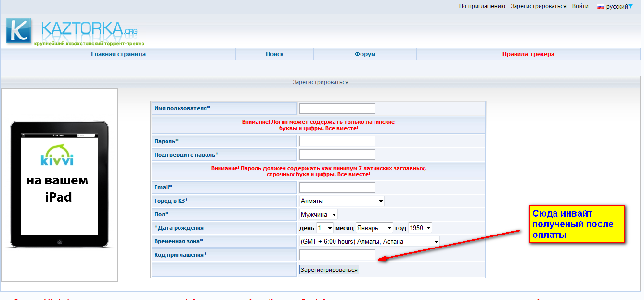Image resolution: width=644 pixels, height=300 pixels.
Task: Click the Временная зона* label text
Action: point(179,241)
